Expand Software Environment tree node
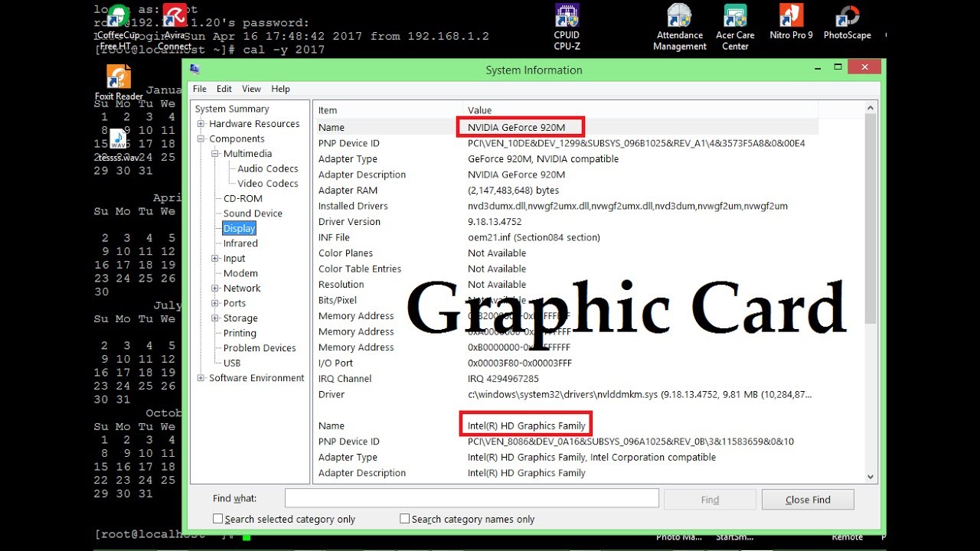 point(201,378)
